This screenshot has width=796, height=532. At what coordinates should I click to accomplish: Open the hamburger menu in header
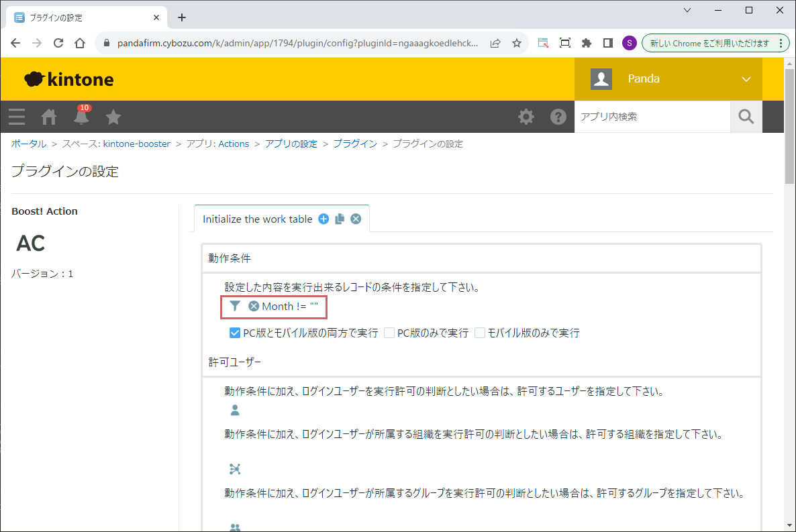coord(17,117)
